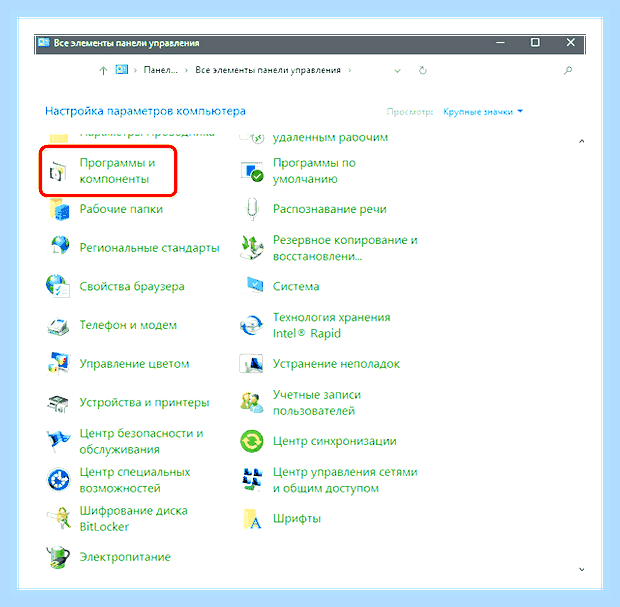Click the scrollbar up arrow
Viewport: 620px width, 607px height.
coord(581,141)
